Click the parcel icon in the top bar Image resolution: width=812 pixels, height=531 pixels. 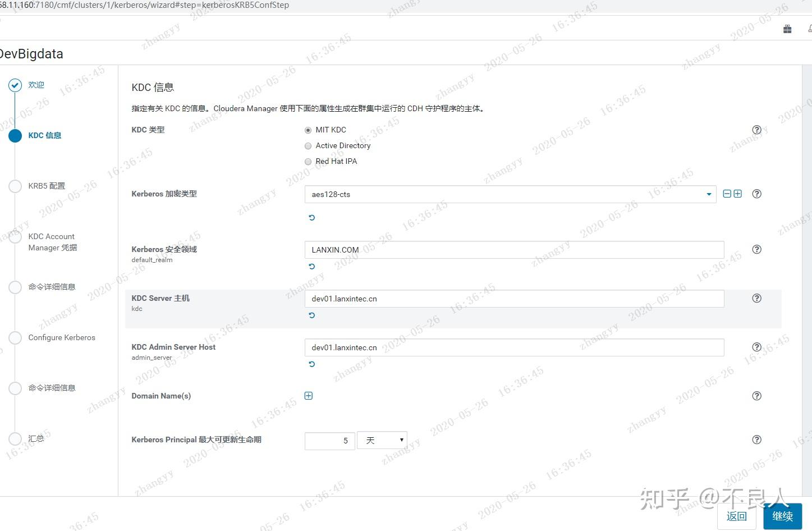coord(787,28)
